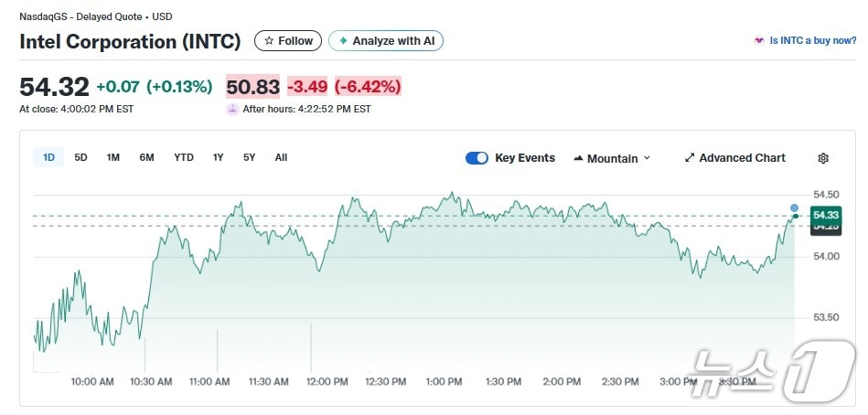View the 5Y time range
Screen dimensions: 868x415
point(249,157)
